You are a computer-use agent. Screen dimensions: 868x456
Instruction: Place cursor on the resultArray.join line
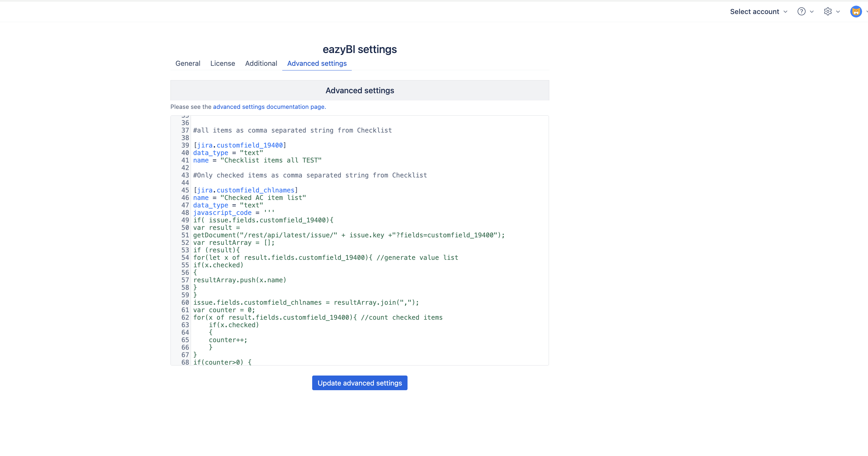[306, 303]
